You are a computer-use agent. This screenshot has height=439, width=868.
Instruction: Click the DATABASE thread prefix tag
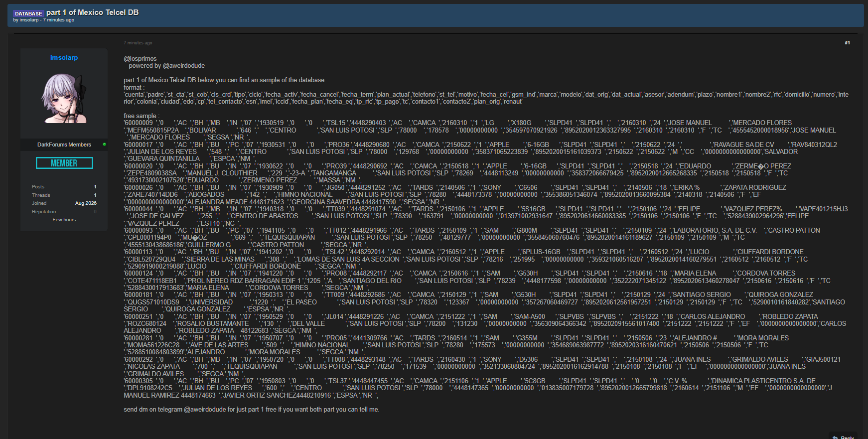click(x=28, y=13)
